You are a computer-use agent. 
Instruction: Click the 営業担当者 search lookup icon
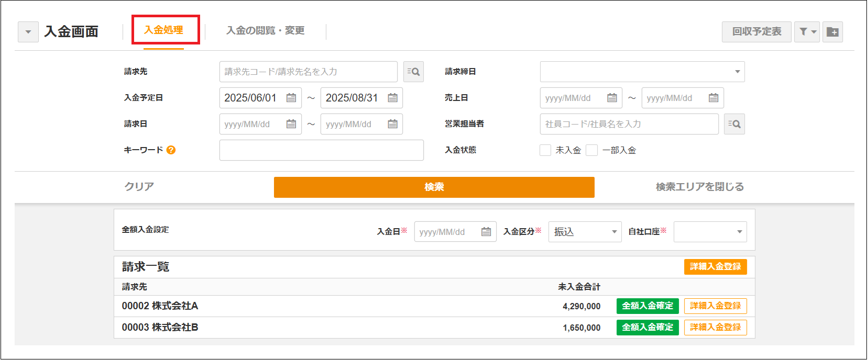point(734,124)
